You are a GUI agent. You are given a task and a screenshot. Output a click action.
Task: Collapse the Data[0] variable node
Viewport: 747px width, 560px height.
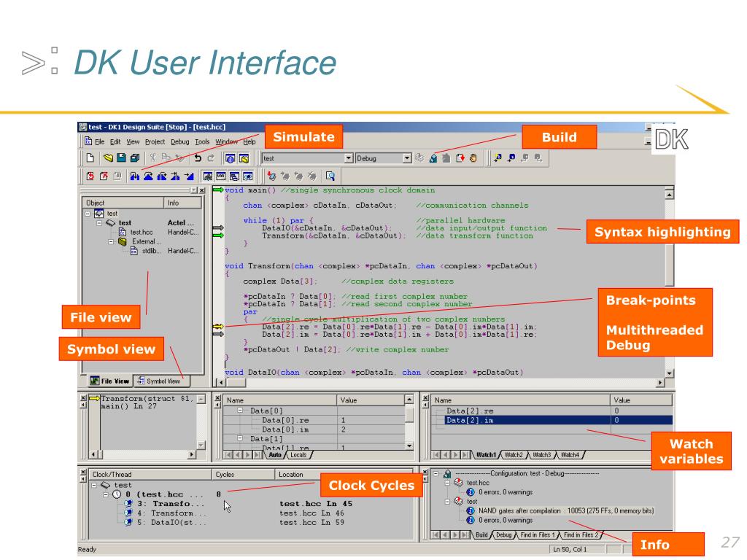coord(240,410)
